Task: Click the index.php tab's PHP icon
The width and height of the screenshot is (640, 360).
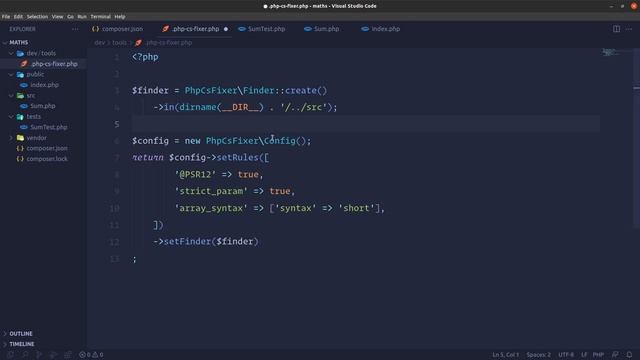Action: coord(365,29)
